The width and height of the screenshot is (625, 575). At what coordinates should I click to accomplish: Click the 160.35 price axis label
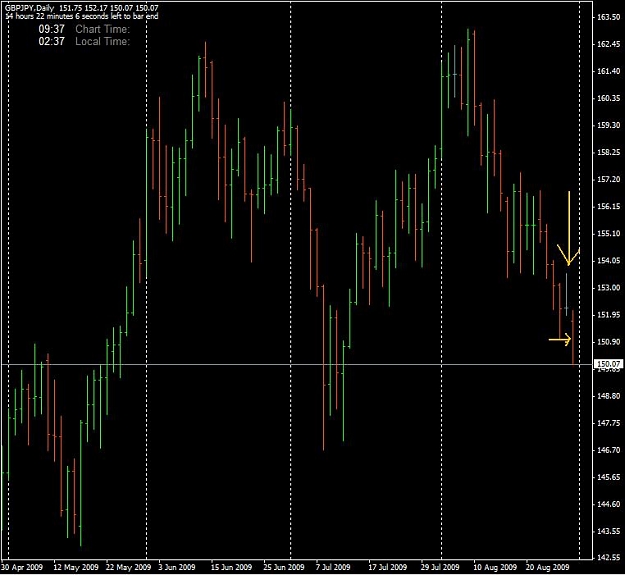[x=609, y=98]
